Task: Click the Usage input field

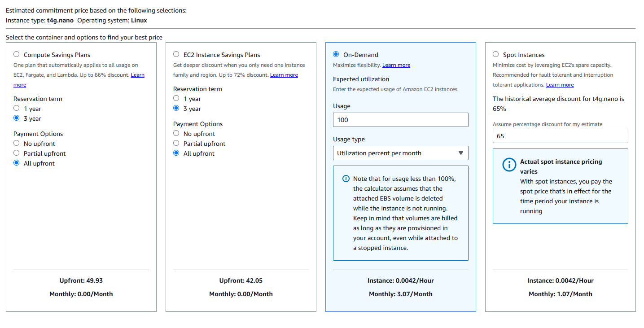Action: (x=400, y=120)
